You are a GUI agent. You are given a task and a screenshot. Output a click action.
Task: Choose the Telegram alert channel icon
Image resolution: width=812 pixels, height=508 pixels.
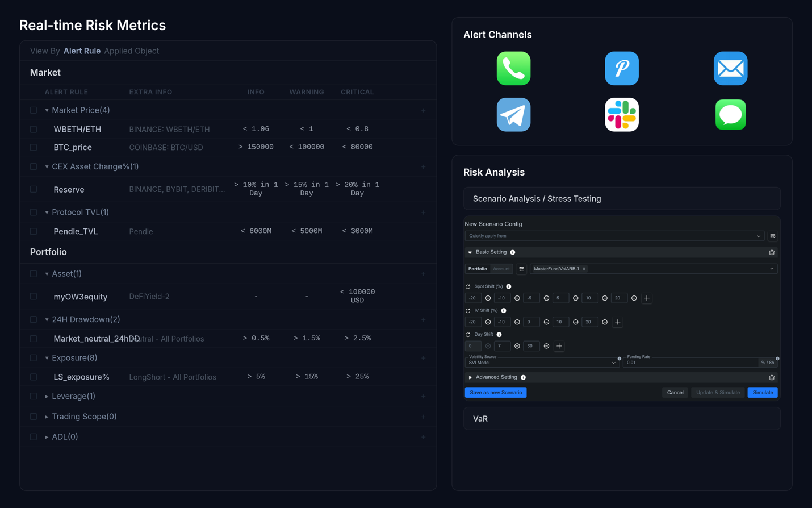coord(513,115)
